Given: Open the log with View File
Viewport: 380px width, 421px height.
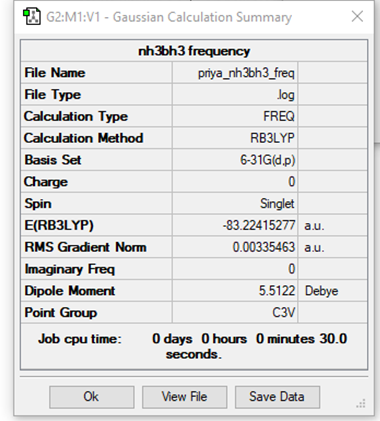Looking at the screenshot, I should pos(185,397).
